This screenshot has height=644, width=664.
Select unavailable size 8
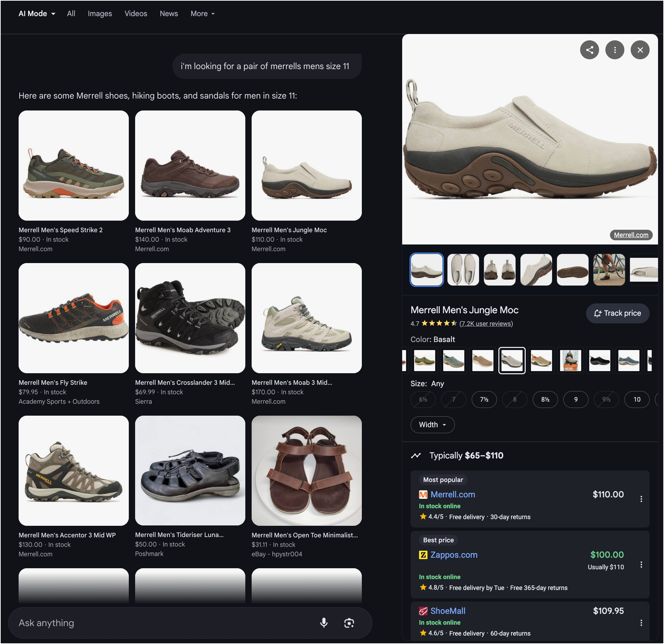click(514, 400)
